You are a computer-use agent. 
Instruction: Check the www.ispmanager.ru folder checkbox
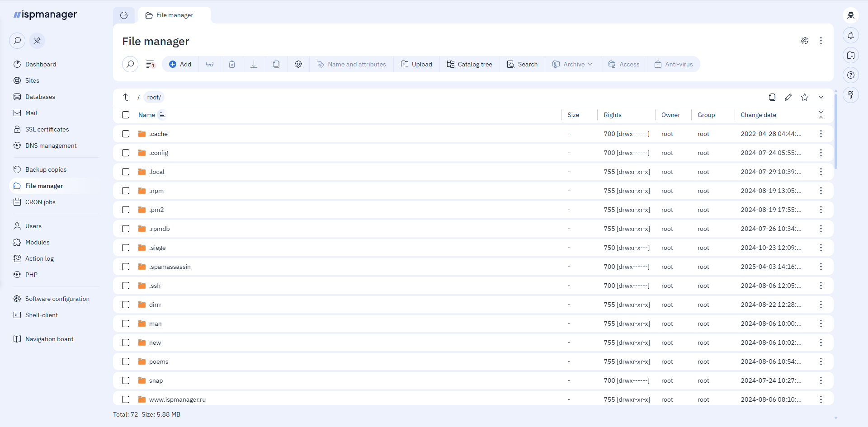[126, 399]
